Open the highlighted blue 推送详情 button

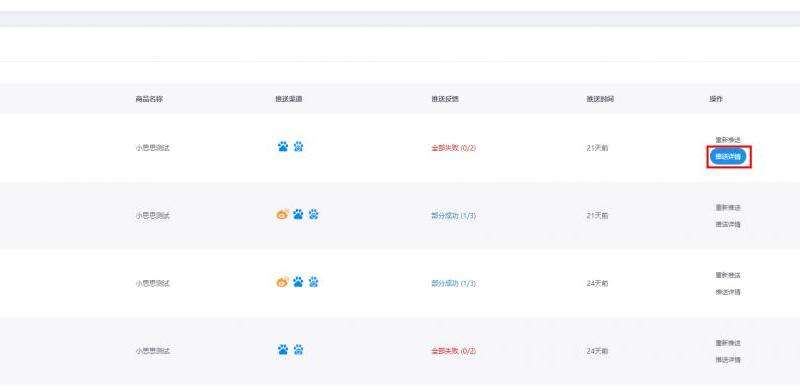coord(728,156)
